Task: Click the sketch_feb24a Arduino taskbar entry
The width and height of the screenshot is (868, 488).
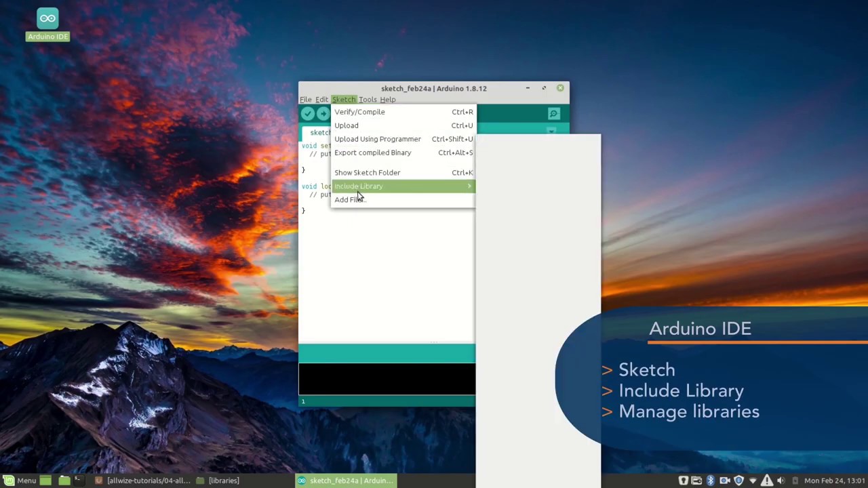Action: [346, 481]
